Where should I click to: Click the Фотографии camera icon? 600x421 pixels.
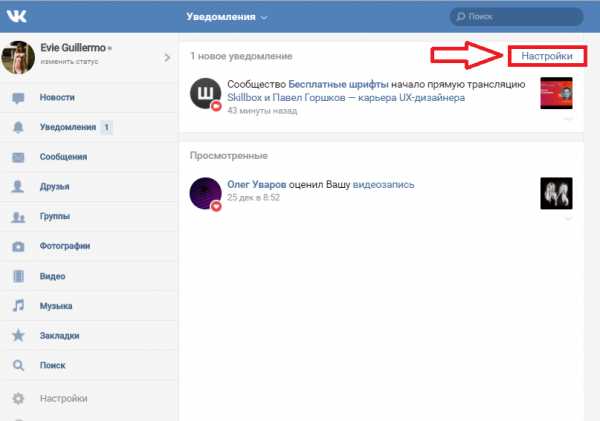[18, 246]
